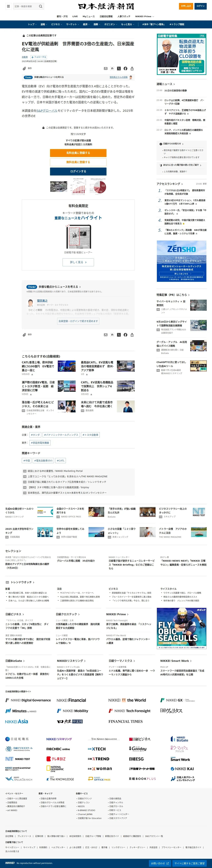This screenshot has width=212, height=868.
Task: Open the 人事ウオッチ menu item
Action: click(x=124, y=17)
